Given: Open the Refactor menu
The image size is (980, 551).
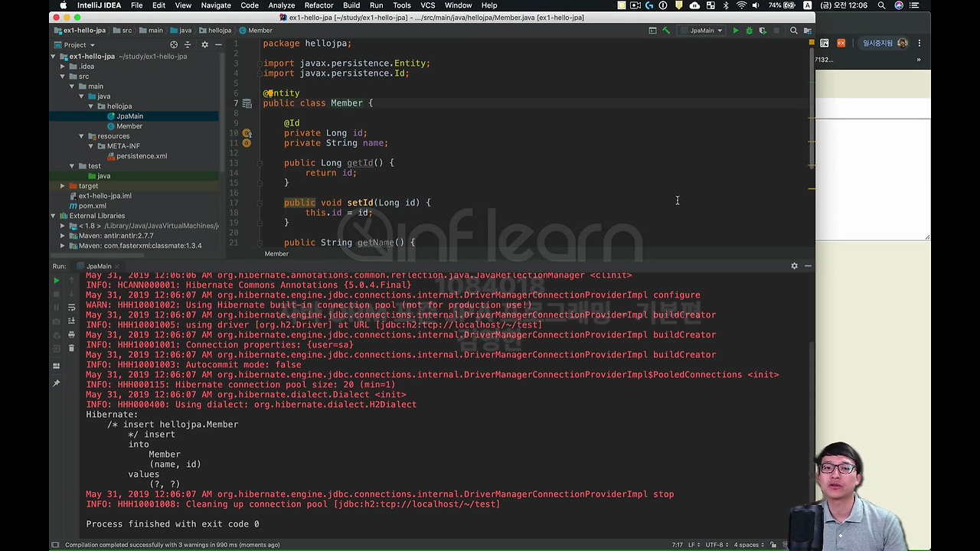Looking at the screenshot, I should pos(318,5).
